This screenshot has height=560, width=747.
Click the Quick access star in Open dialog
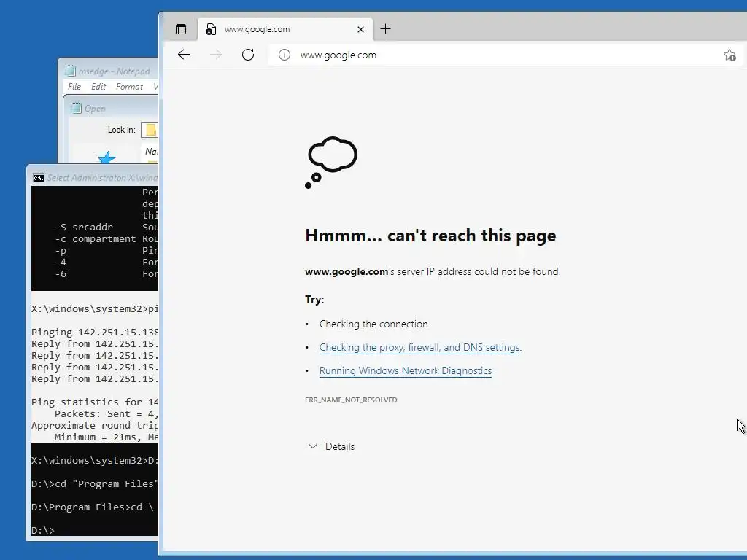tap(107, 157)
